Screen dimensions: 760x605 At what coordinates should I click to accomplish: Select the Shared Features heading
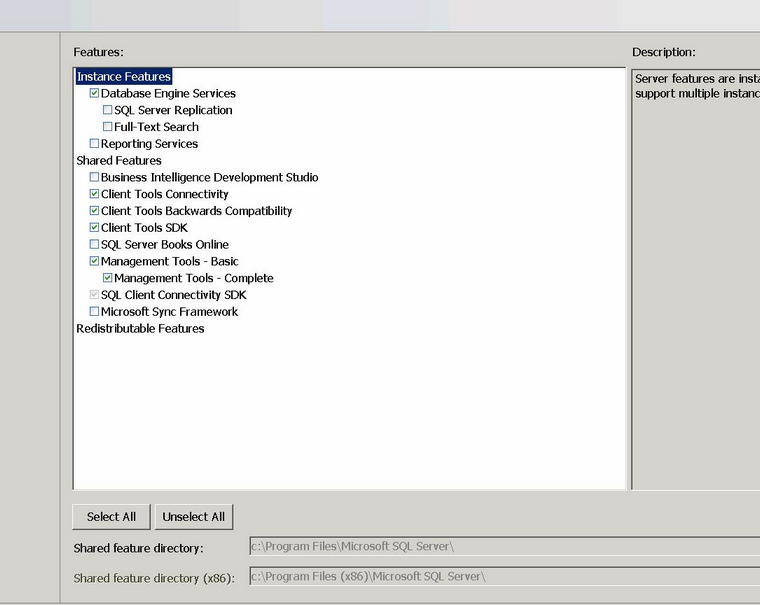[119, 160]
